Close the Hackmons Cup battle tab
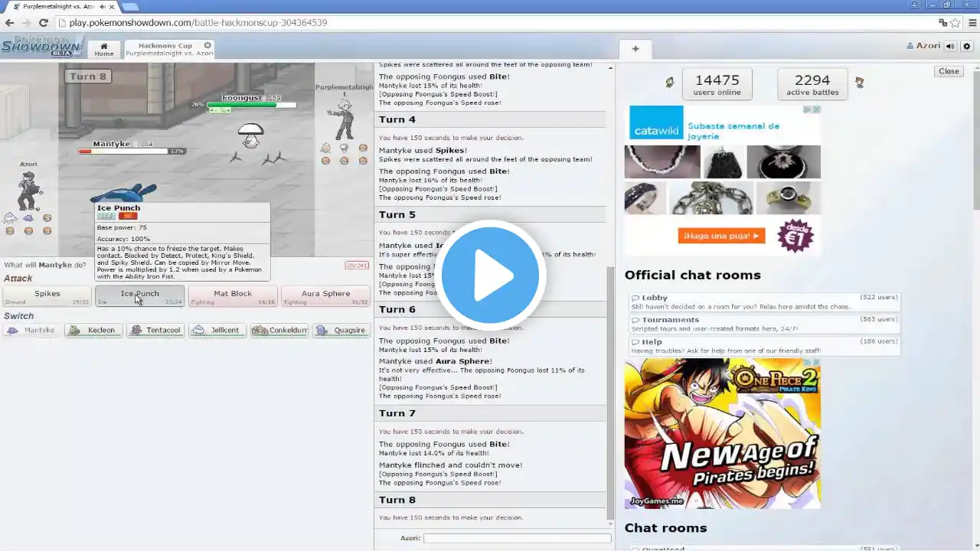980x551 pixels. [207, 46]
